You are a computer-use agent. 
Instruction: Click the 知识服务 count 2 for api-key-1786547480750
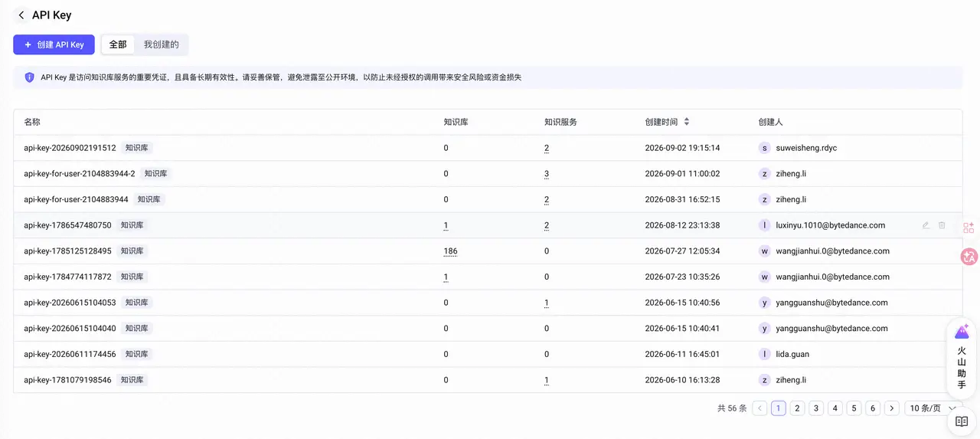[x=547, y=225]
